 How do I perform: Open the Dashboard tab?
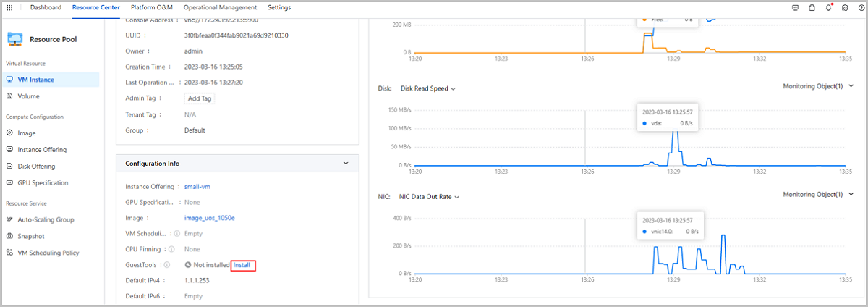46,7
